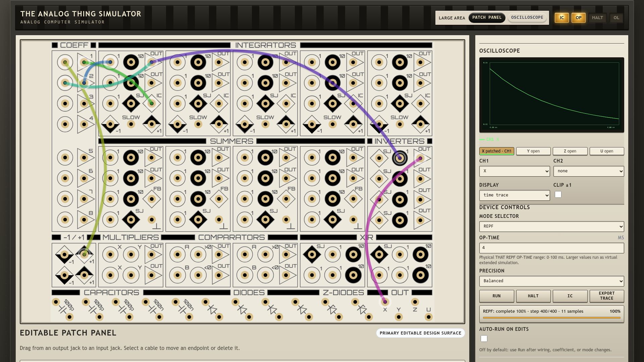Viewport: 644px width, 362px height.
Task: Open the CH1 channel dropdown
Action: (515, 171)
